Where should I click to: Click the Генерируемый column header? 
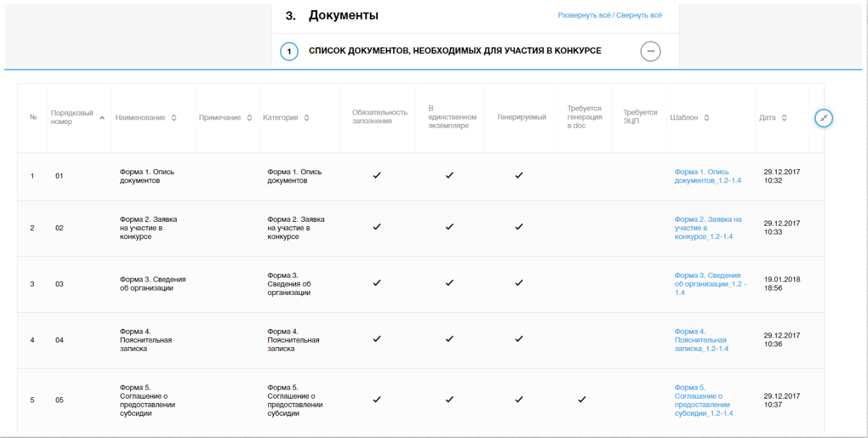522,118
